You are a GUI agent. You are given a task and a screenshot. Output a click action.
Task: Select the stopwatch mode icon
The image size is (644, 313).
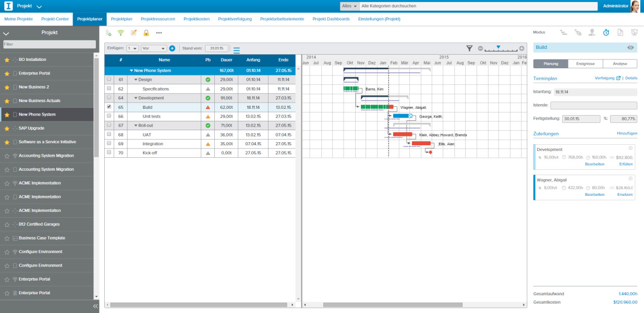coord(606,32)
